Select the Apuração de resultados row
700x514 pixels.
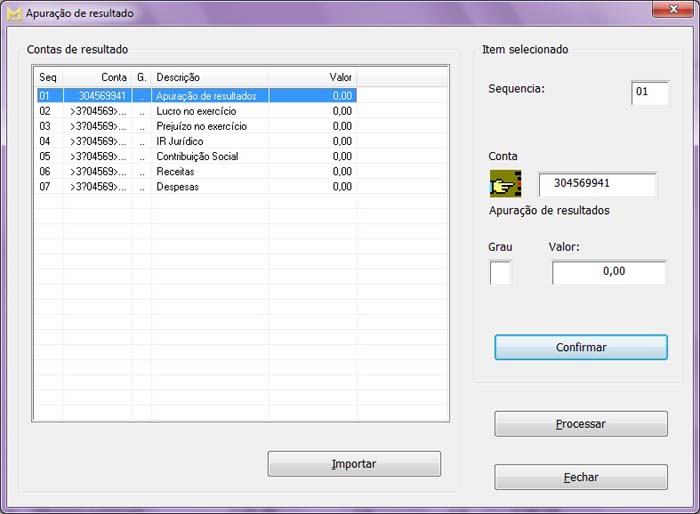click(206, 97)
